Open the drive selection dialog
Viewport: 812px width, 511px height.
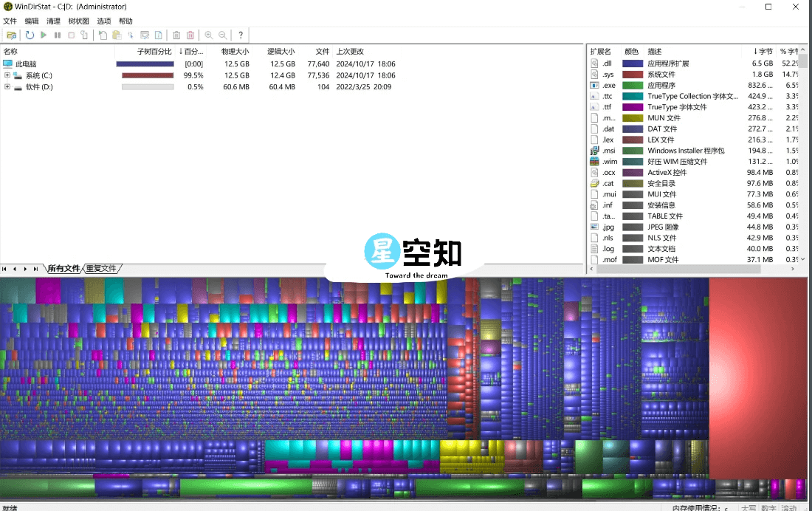pyautogui.click(x=12, y=35)
